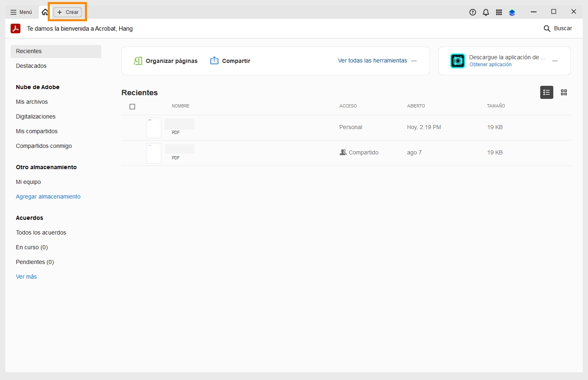Click the Help question mark icon
Image resolution: width=588 pixels, height=380 pixels.
click(x=473, y=12)
